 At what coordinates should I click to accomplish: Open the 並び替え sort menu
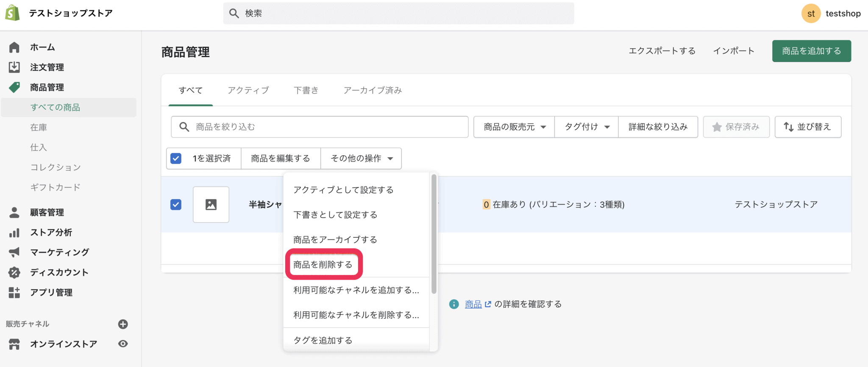[x=808, y=127]
